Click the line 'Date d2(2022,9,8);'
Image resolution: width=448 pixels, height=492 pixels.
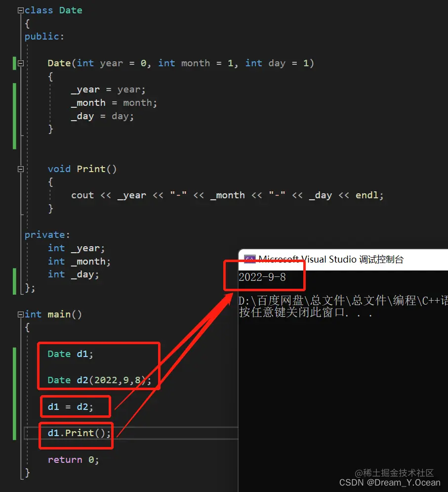(99, 380)
